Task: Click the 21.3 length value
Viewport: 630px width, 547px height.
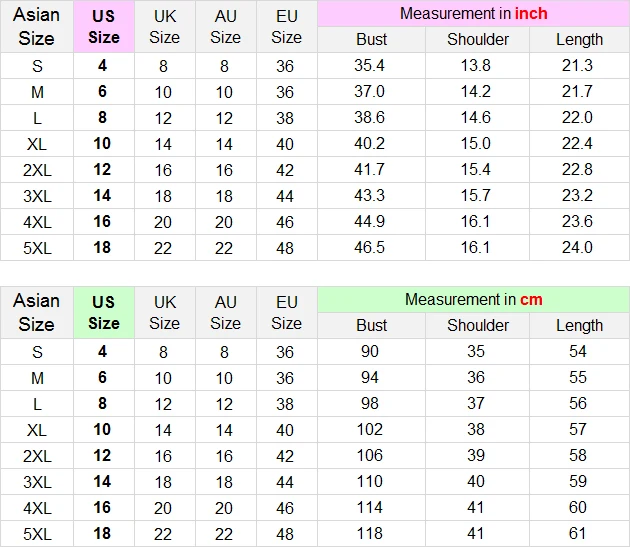Action: [579, 66]
